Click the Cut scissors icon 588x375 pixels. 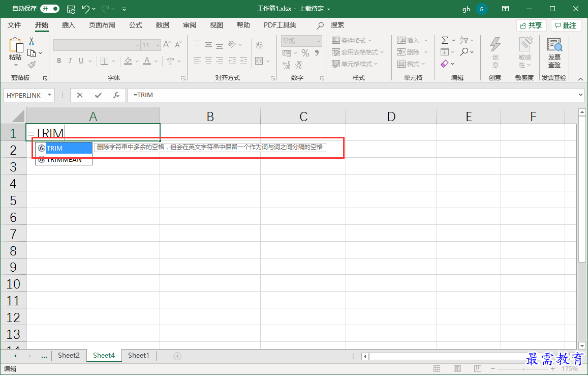pyautogui.click(x=32, y=41)
